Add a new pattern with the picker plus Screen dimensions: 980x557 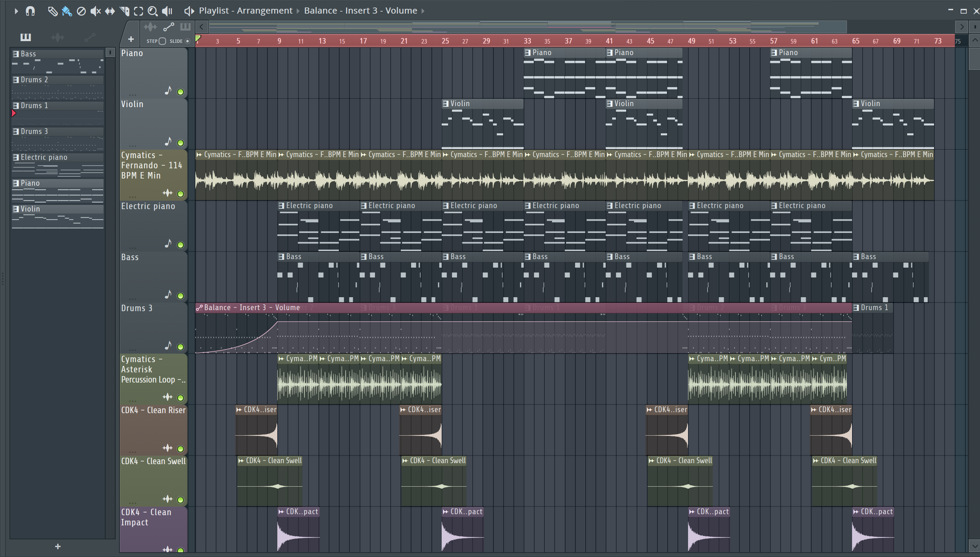coord(58,546)
